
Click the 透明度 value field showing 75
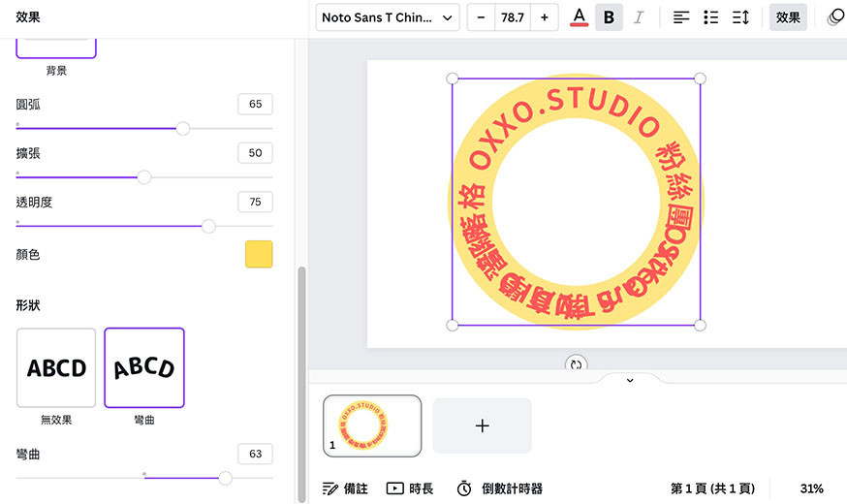255,202
